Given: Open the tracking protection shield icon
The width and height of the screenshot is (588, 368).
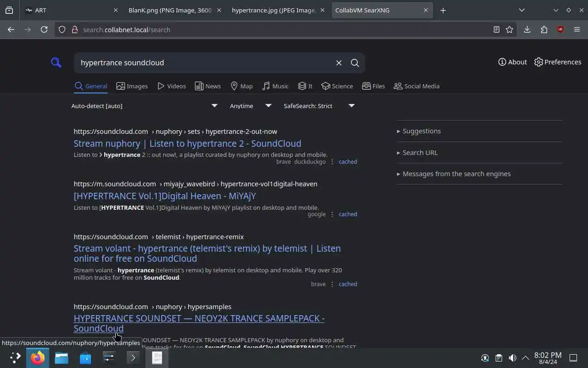Looking at the screenshot, I should click(62, 29).
